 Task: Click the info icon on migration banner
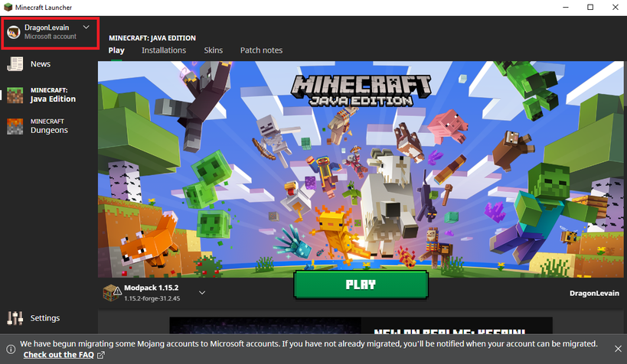coord(11,349)
